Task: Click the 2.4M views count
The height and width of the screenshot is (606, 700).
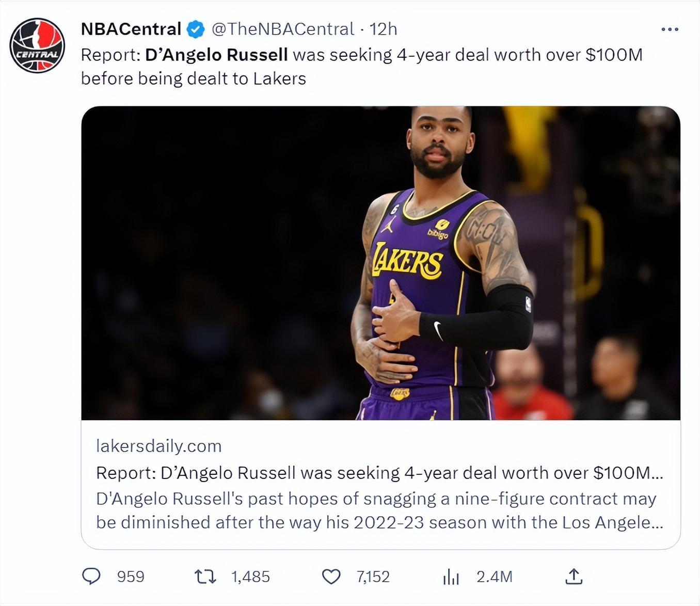Action: [494, 577]
